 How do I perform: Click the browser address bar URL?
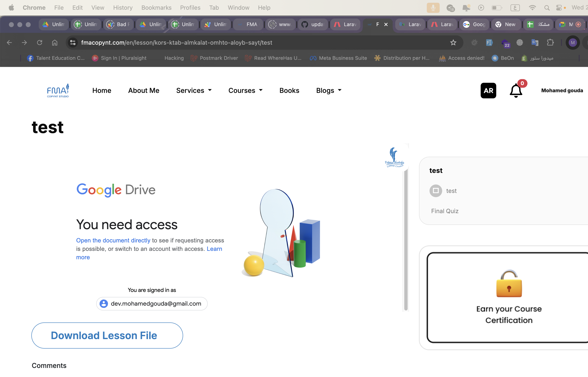pyautogui.click(x=176, y=43)
